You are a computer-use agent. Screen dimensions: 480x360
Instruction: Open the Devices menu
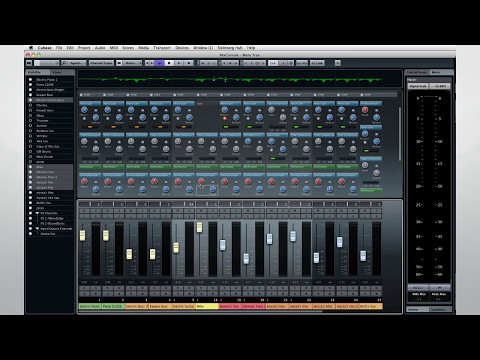182,48
